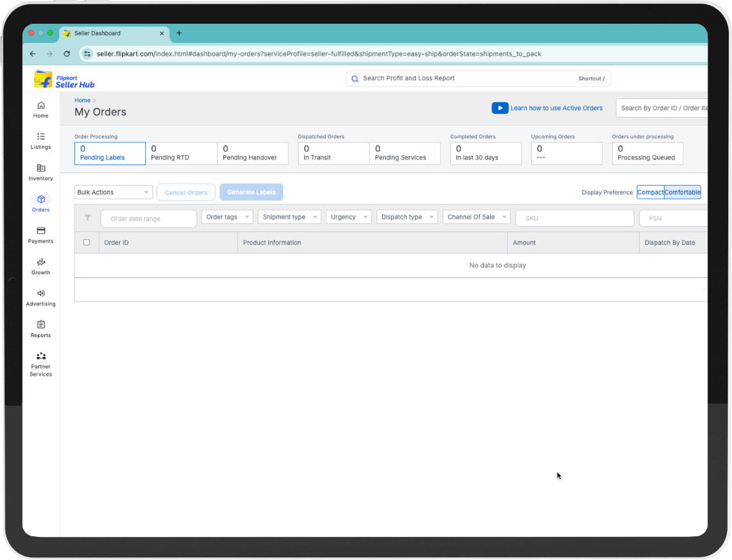Image resolution: width=732 pixels, height=560 pixels.
Task: Go to Inventory in sidebar
Action: click(x=41, y=168)
